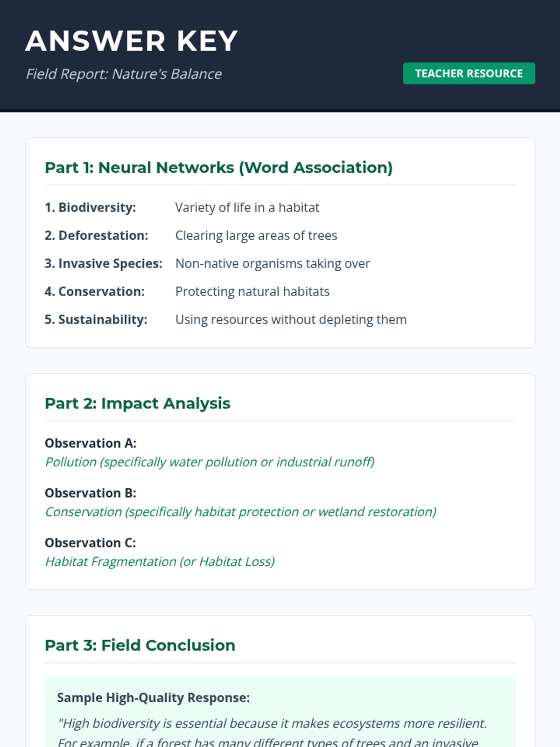Select the Part 1: Neural Networks heading
Screen dimensions: 560x747
(x=218, y=168)
